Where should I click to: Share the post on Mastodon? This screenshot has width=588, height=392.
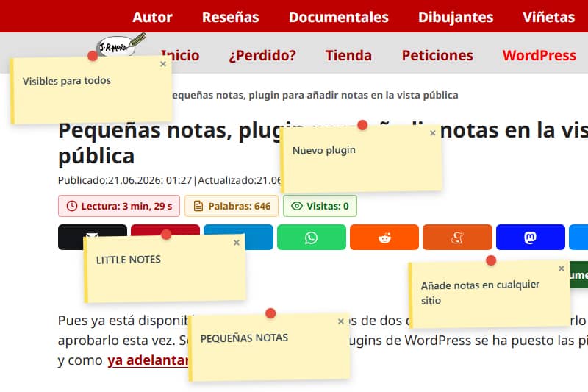click(530, 237)
